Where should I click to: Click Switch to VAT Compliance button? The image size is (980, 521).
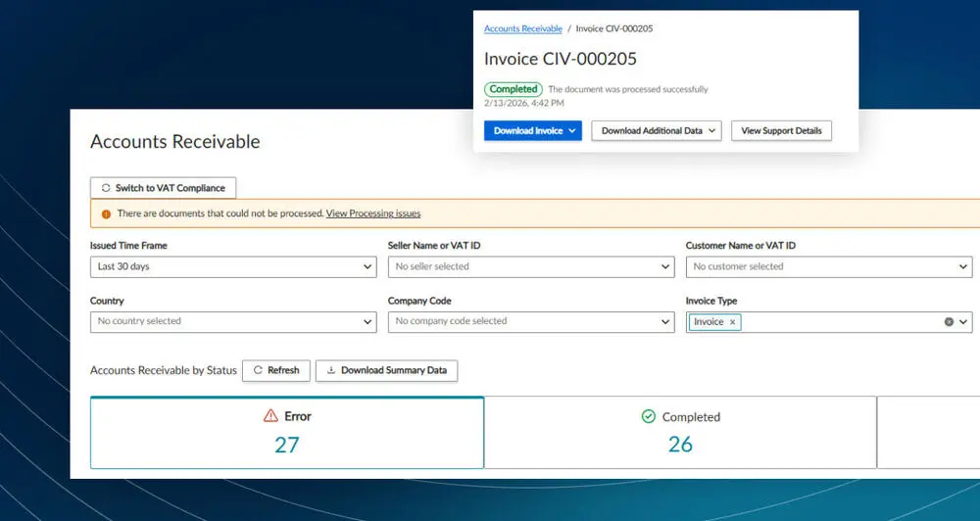[x=163, y=188]
